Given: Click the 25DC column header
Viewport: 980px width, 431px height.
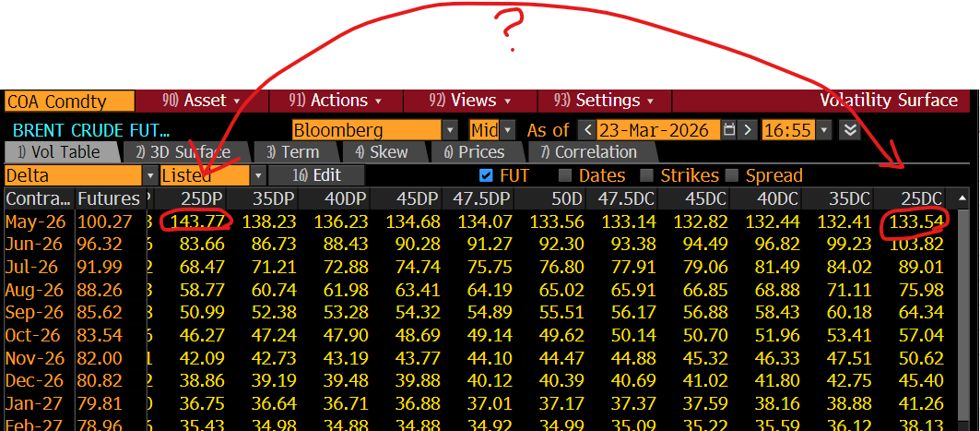Looking at the screenshot, I should tap(909, 199).
